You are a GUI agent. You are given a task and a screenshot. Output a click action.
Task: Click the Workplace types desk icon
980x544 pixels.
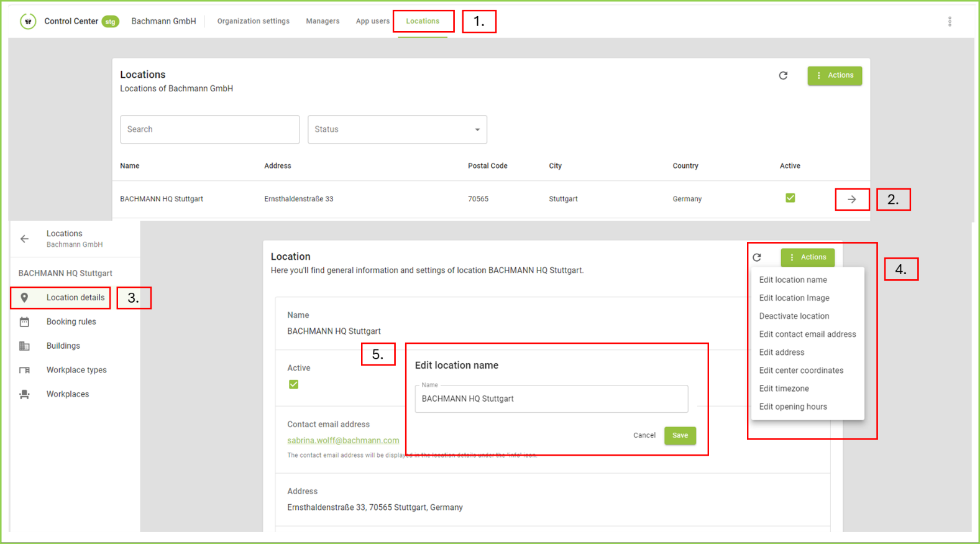[x=24, y=370]
